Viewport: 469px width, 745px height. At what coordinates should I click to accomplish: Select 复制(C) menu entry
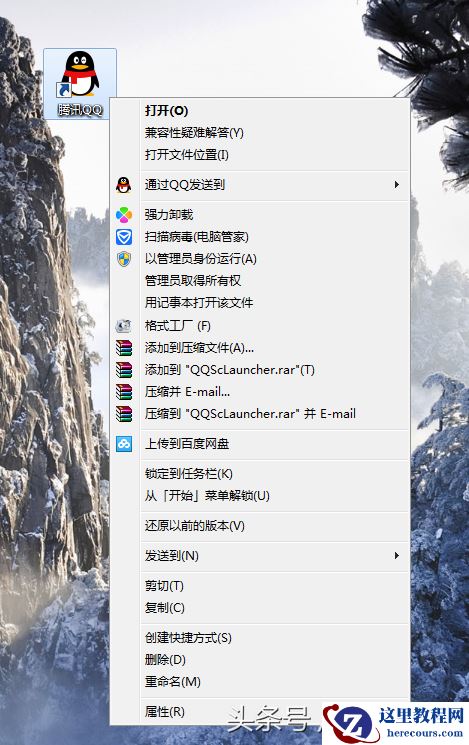[260, 608]
